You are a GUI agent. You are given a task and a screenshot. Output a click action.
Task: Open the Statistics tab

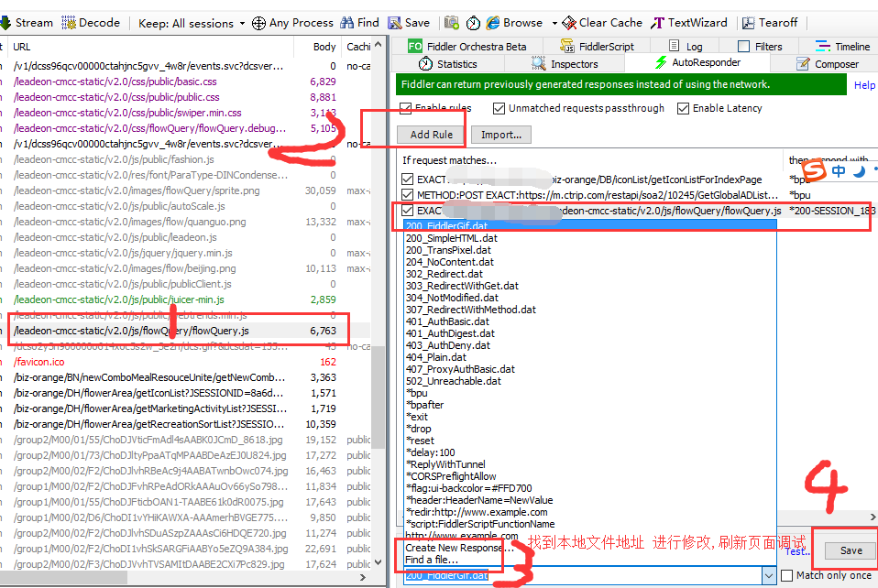448,64
